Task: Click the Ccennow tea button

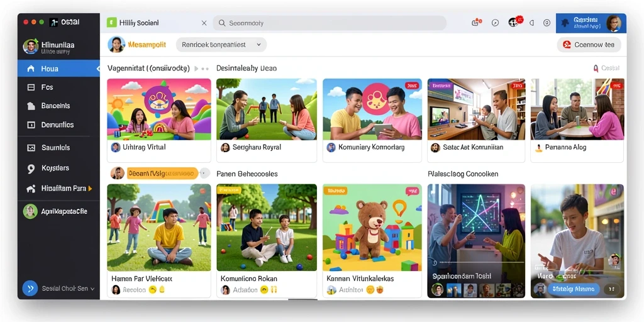Action: point(589,45)
